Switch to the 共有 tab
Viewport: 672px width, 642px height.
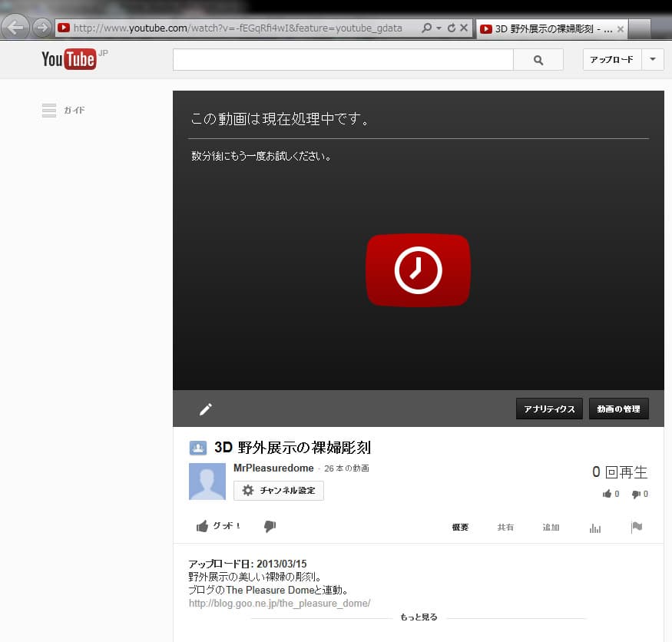[505, 528]
